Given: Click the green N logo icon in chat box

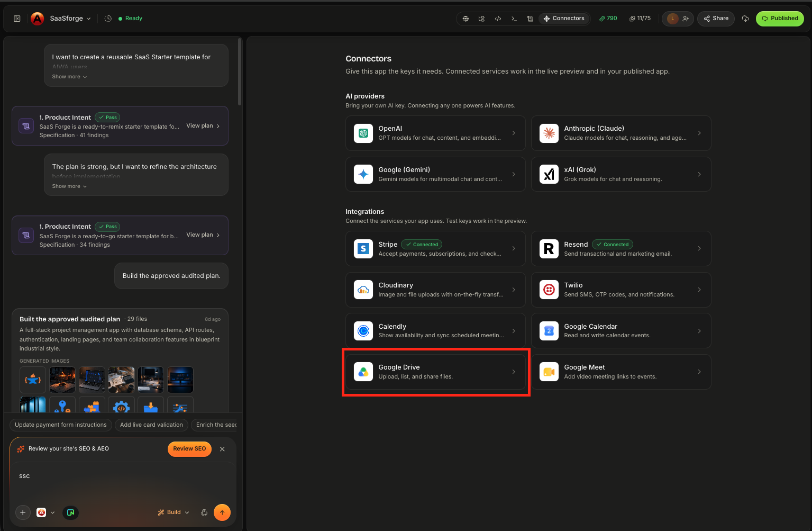Looking at the screenshot, I should (x=70, y=512).
